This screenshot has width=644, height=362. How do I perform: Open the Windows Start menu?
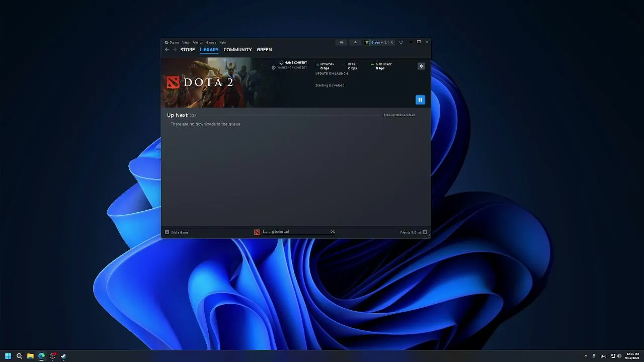pyautogui.click(x=8, y=356)
